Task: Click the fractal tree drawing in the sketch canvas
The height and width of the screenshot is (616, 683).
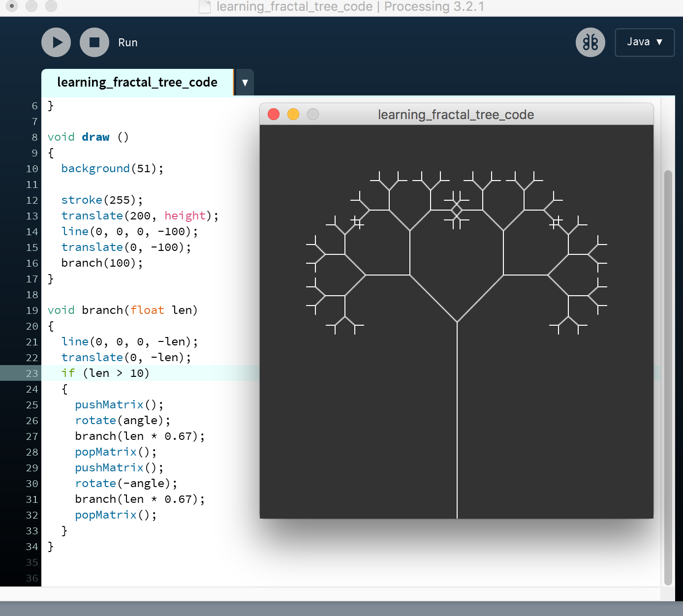Action: (x=457, y=344)
